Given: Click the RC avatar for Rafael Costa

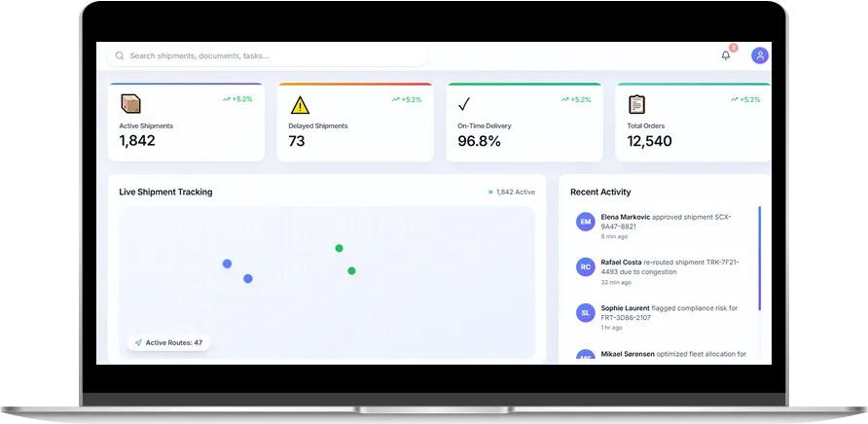Looking at the screenshot, I should [585, 266].
